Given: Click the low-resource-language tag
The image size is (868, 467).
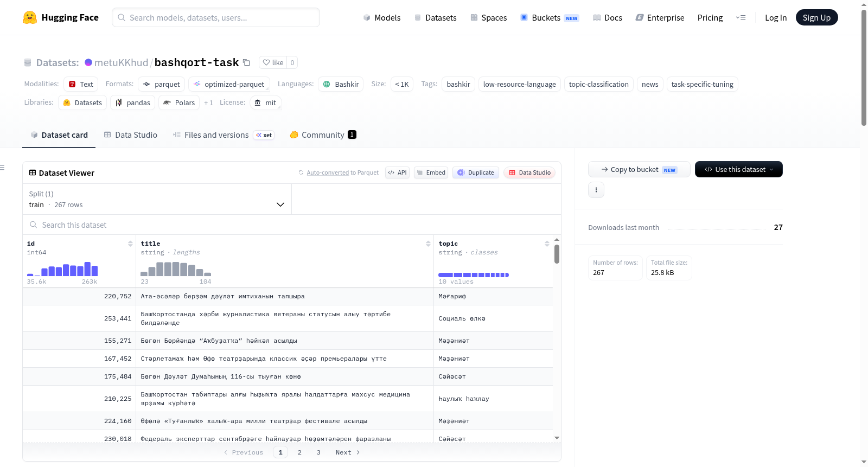Looking at the screenshot, I should pyautogui.click(x=519, y=84).
